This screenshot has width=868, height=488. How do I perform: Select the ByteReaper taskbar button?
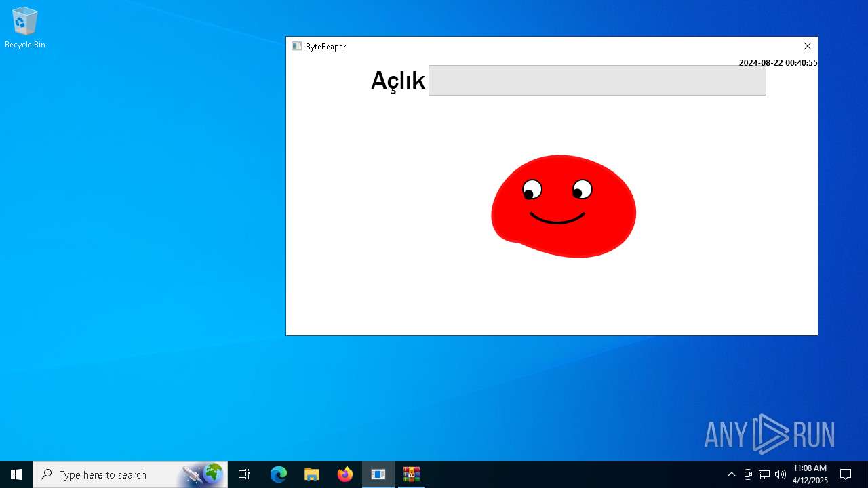point(378,474)
